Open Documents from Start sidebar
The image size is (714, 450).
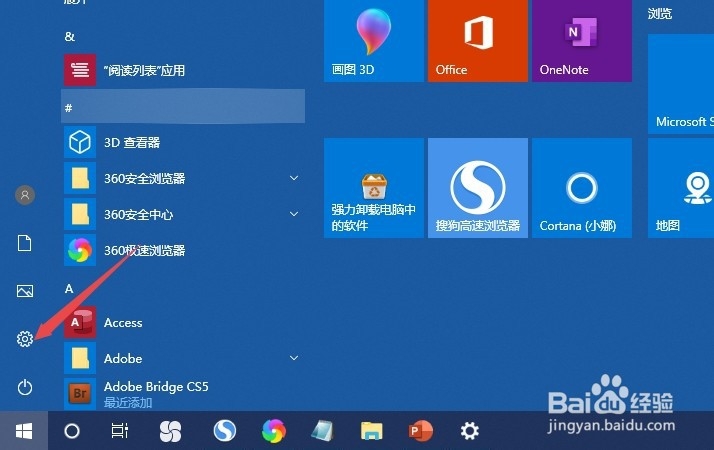tap(25, 243)
